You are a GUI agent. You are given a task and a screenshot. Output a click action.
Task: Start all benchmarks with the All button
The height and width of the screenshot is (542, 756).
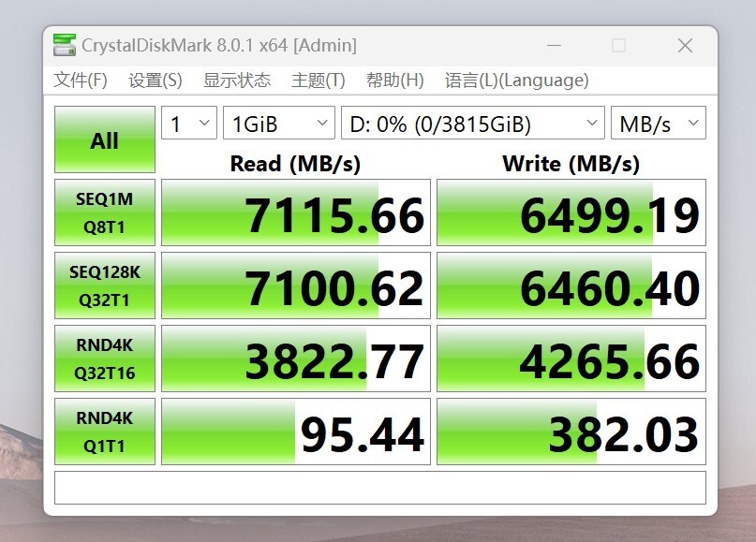click(x=105, y=139)
